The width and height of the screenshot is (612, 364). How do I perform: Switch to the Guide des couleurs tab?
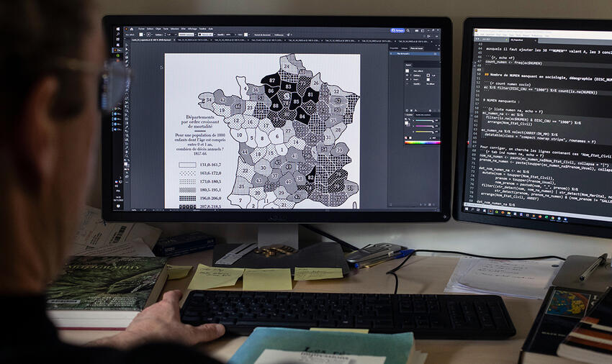coord(423,114)
